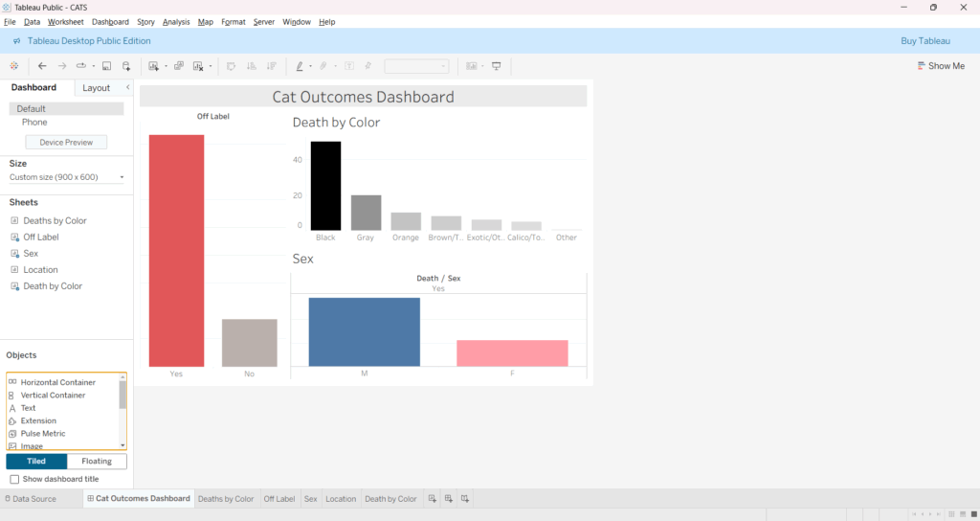The height and width of the screenshot is (521, 980).
Task: Enable Show dashboard title checkbox
Action: (14, 479)
